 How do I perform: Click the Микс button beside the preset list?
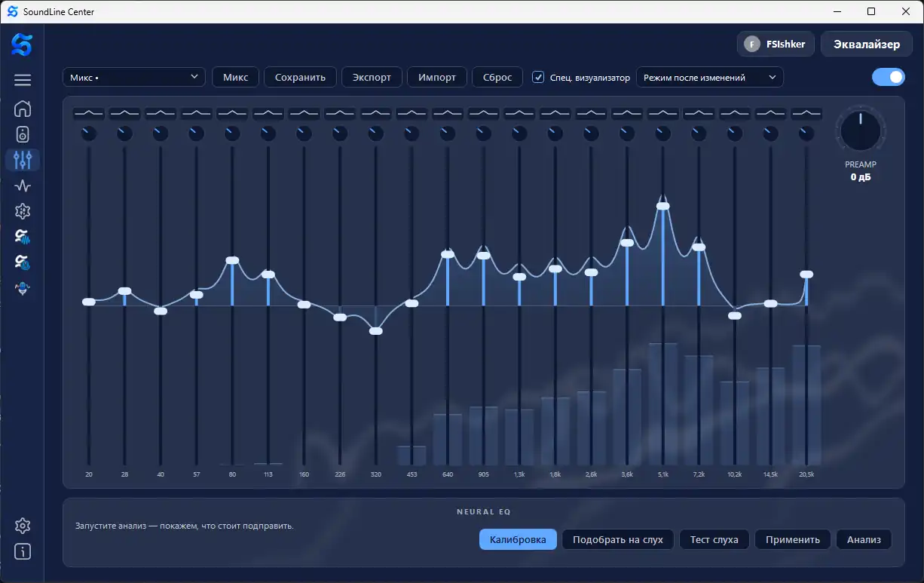(x=236, y=77)
